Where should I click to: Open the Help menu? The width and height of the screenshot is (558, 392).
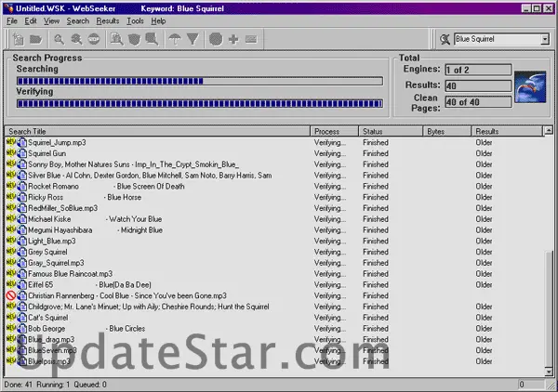point(158,21)
